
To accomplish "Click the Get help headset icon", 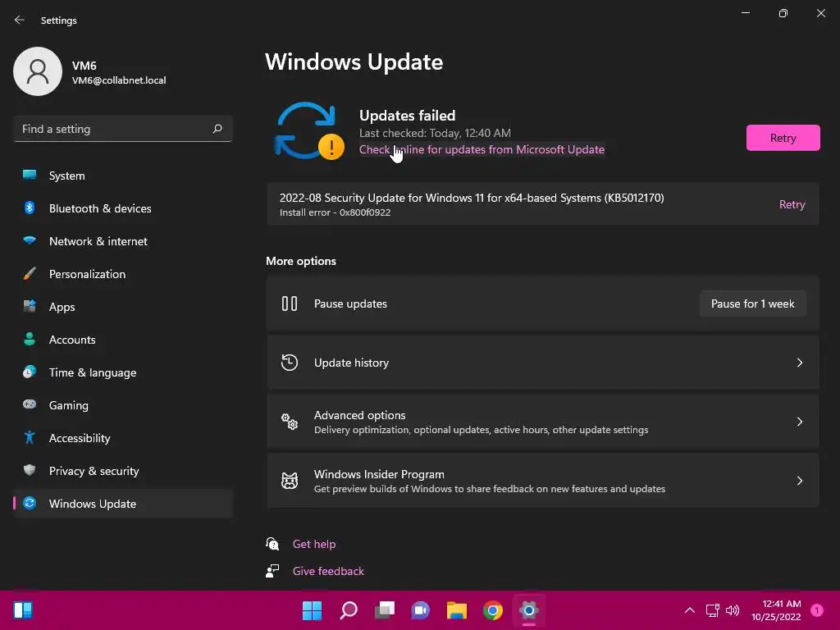I will pos(272,544).
